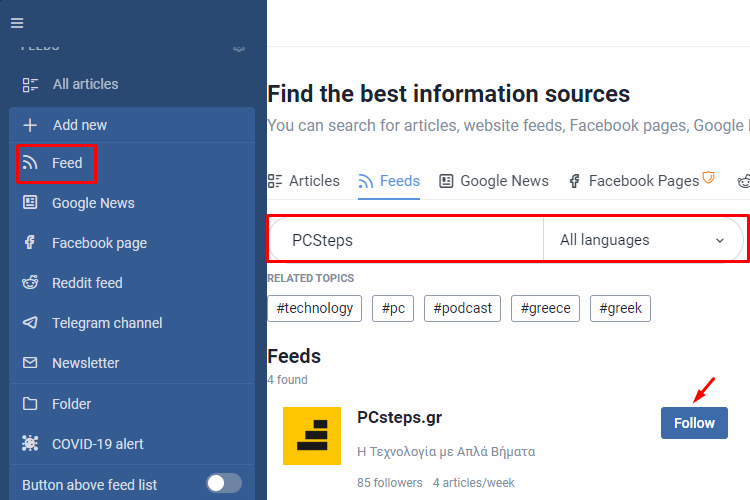
Task: Click the Reddit feed alien icon
Action: 30,282
